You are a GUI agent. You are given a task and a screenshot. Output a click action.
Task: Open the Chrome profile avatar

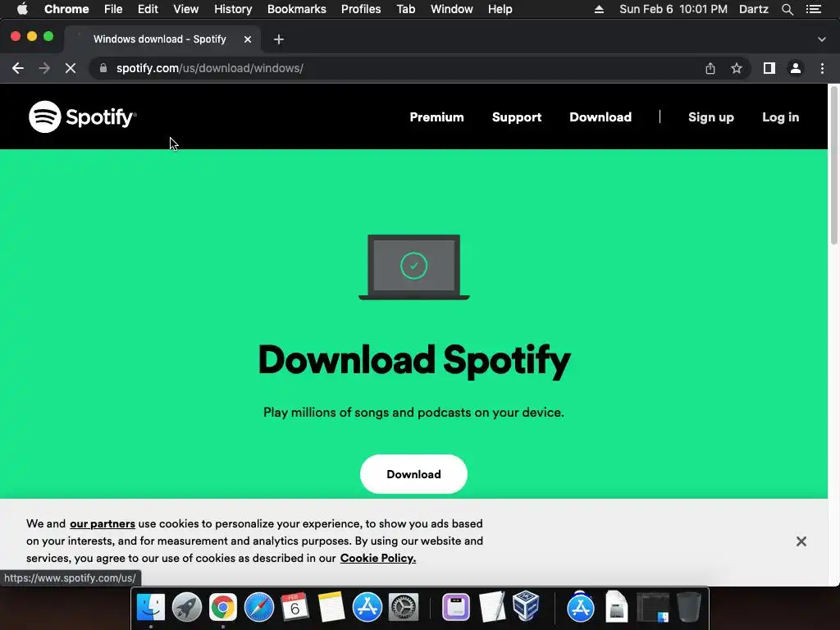tap(796, 68)
